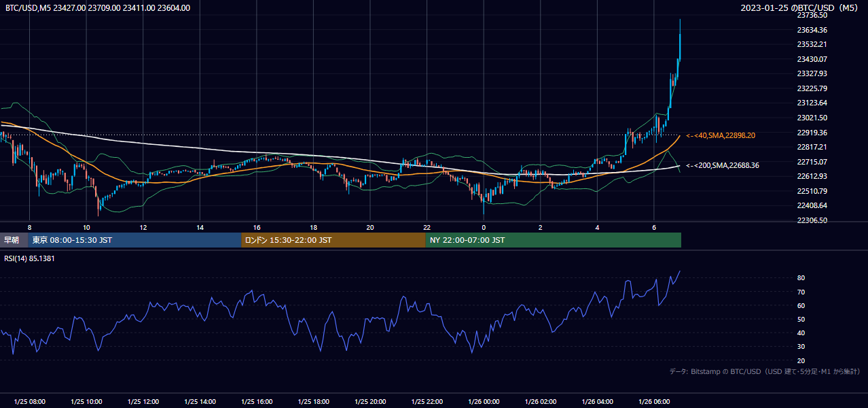Click the price axis label 23123.64
868x408 pixels.
pos(812,103)
